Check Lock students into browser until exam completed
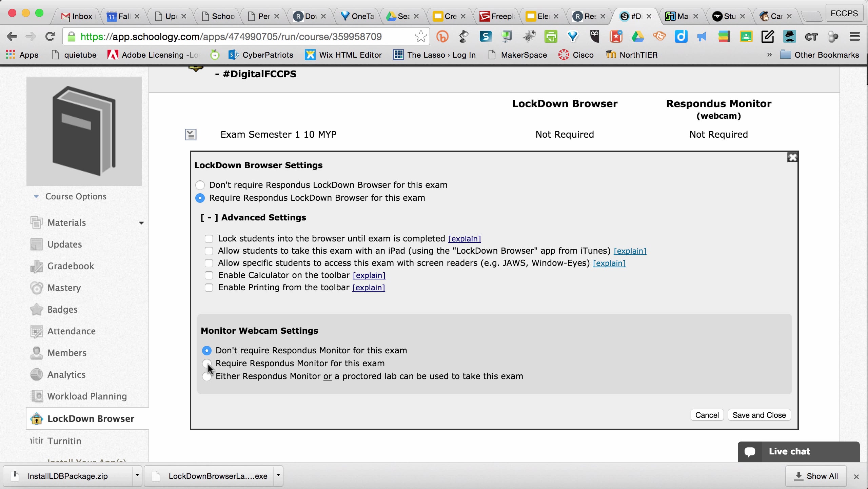This screenshot has height=489, width=868. (x=209, y=238)
